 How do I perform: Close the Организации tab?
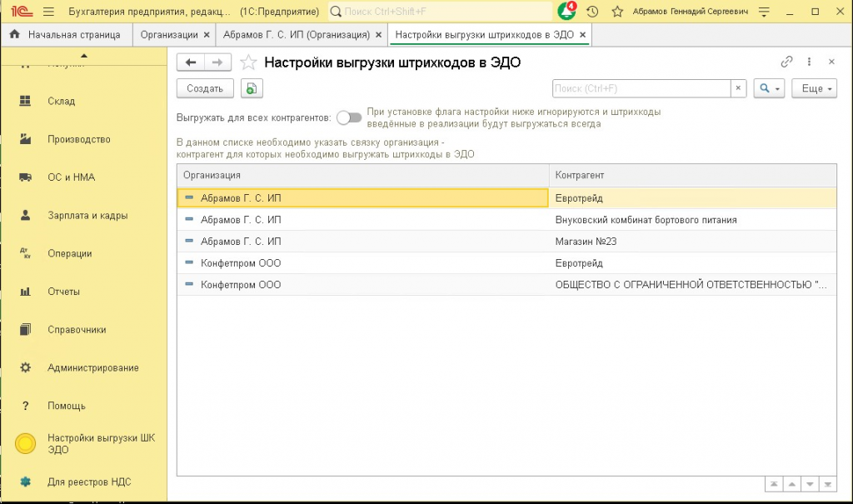tap(207, 35)
